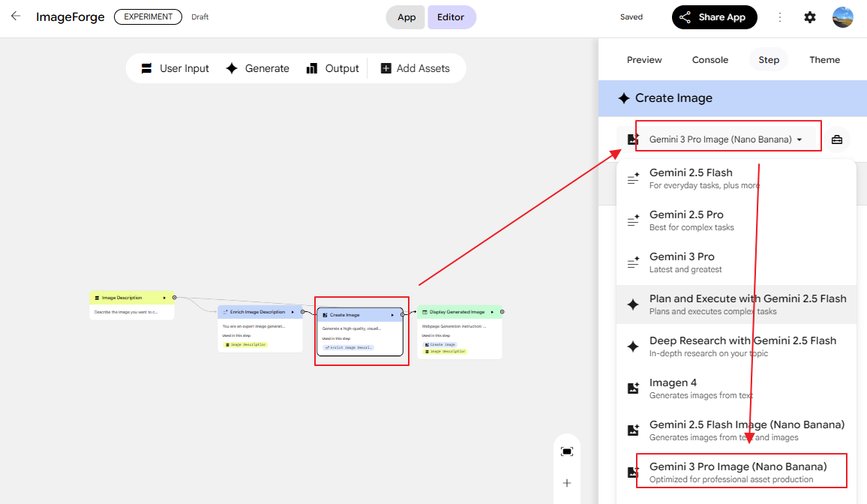Click the Create Image panel header
The width and height of the screenshot is (867, 504).
(733, 98)
